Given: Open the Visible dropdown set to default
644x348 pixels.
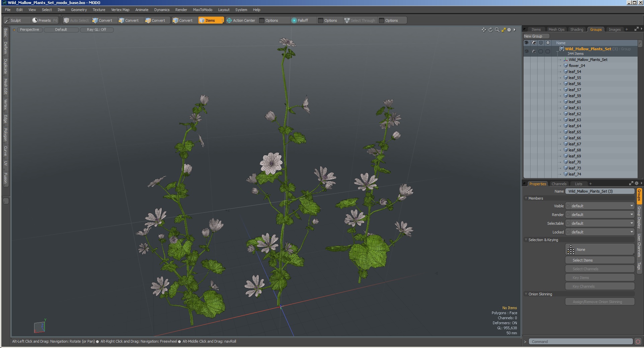Looking at the screenshot, I should click(600, 206).
